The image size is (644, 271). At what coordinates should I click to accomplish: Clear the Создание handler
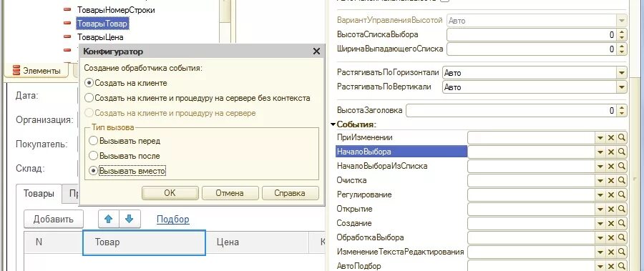pyautogui.click(x=611, y=224)
